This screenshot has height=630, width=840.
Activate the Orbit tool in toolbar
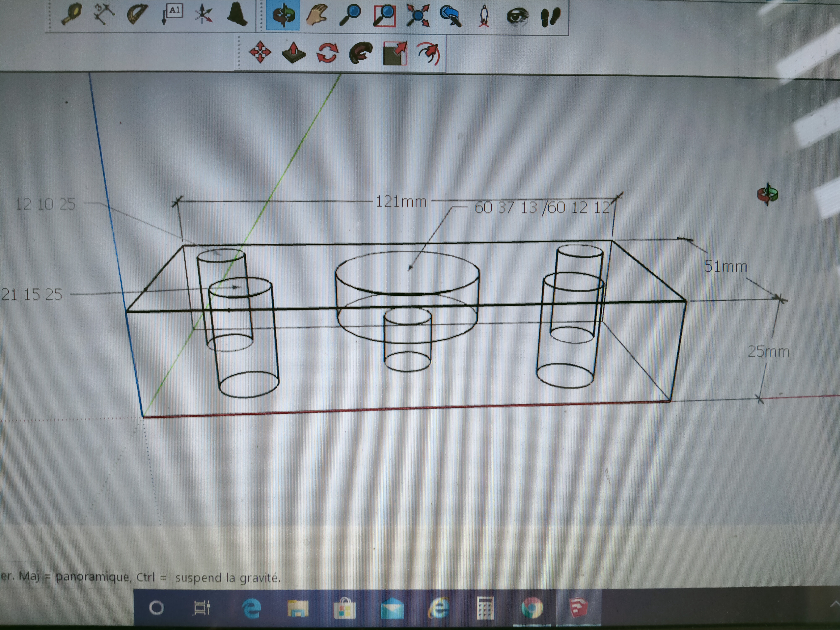coord(283,15)
